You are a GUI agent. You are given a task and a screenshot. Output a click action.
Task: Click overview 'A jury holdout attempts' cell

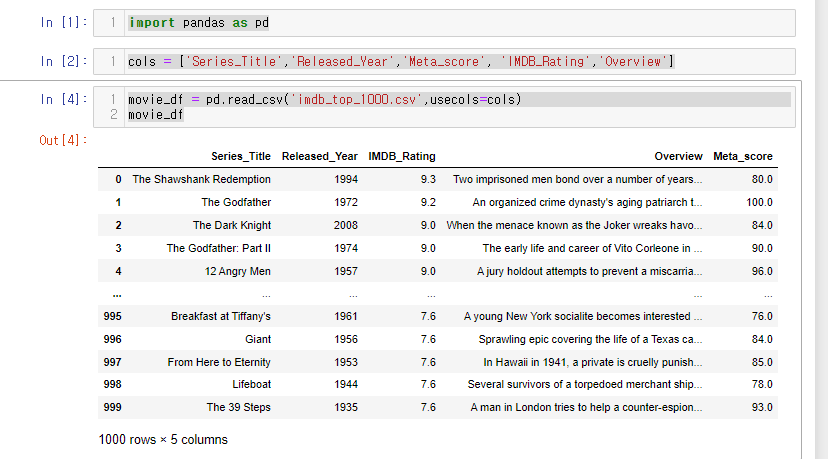[x=589, y=271]
